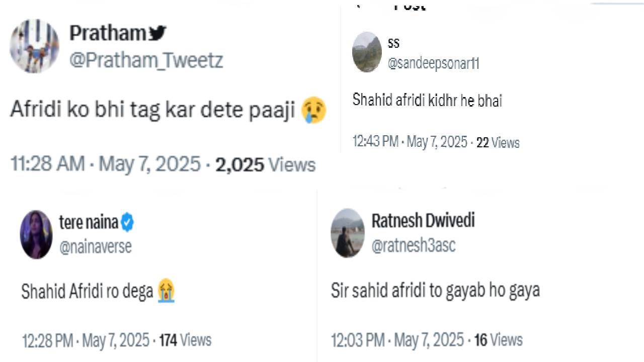644x362 pixels.
Task: Open the 12:28 PM tweet timestamp
Action: [86, 340]
